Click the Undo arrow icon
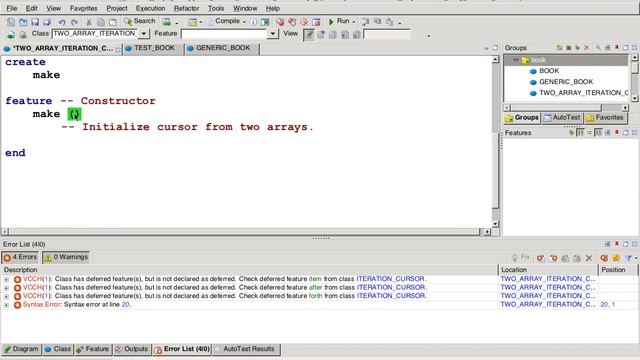Viewport: 640px width, 360px height. click(x=62, y=22)
